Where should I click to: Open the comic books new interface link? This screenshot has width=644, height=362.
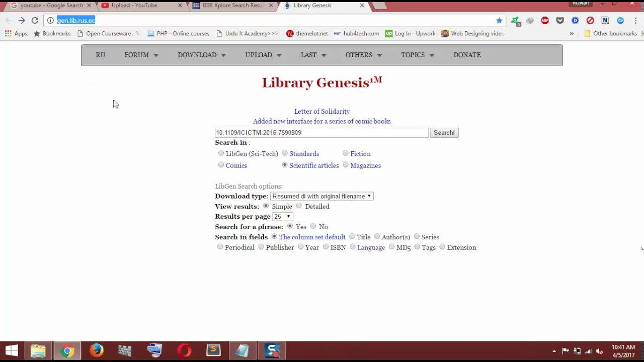coord(322,121)
